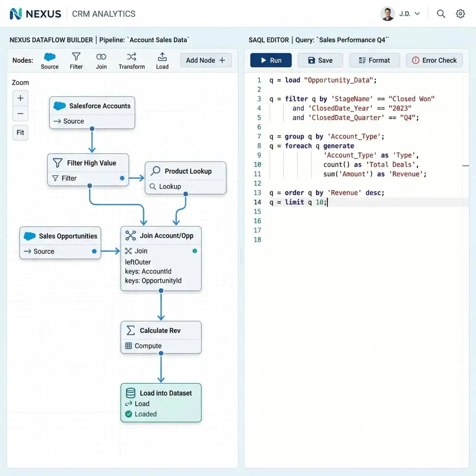Click the keys: OpportunityId line
The image size is (476, 476).
(x=153, y=281)
